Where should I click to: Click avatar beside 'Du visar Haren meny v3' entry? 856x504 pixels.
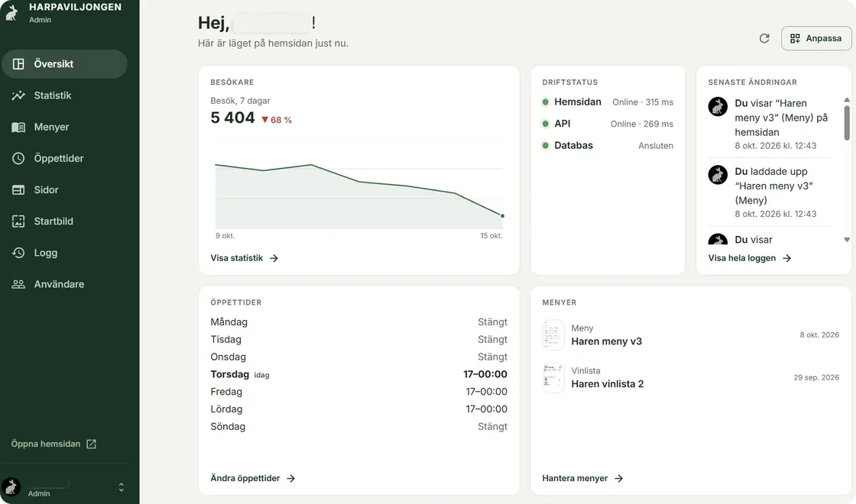click(x=718, y=106)
